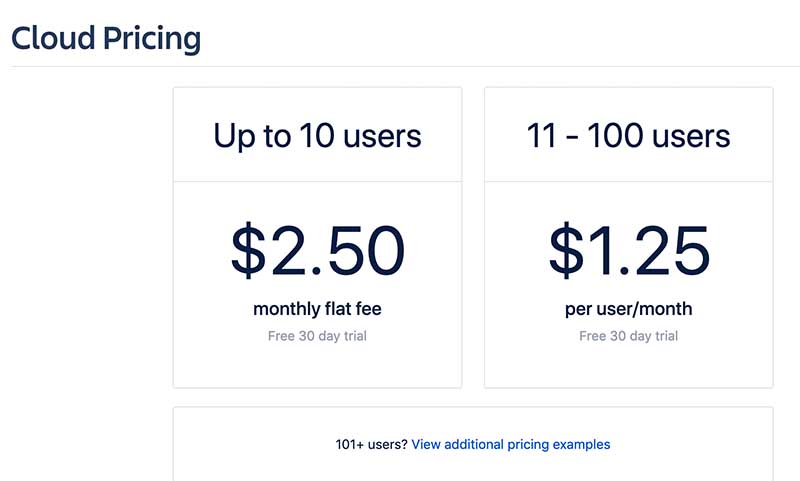The width and height of the screenshot is (800, 481).
Task: Choose the Up to 10 users pricing card
Action: [x=317, y=238]
